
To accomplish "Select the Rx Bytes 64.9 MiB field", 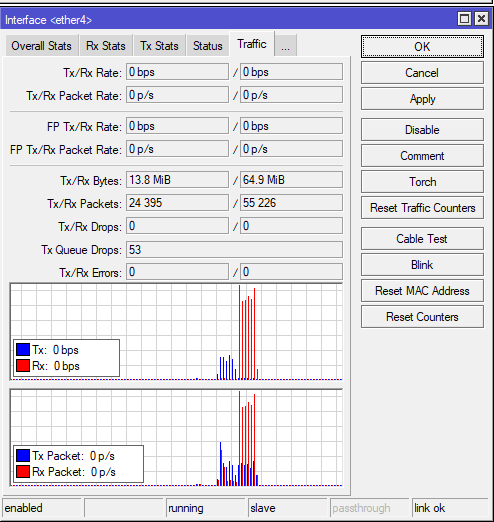I will coord(291,180).
